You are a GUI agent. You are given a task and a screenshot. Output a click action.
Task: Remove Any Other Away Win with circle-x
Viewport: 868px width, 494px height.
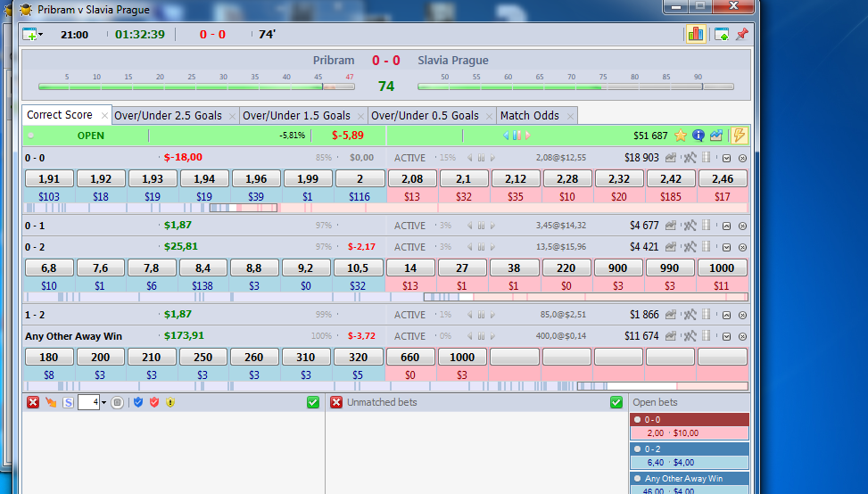tap(743, 336)
